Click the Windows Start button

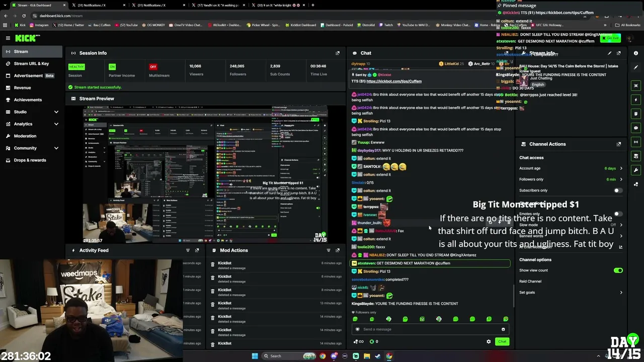point(255,356)
